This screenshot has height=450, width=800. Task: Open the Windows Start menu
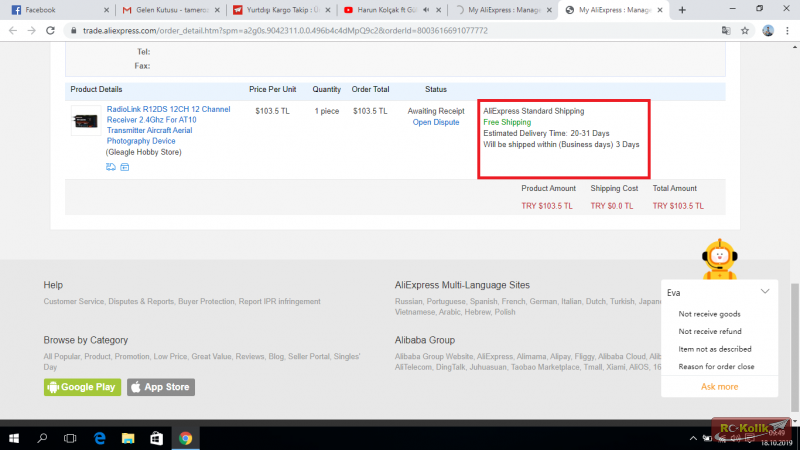pos(14,438)
